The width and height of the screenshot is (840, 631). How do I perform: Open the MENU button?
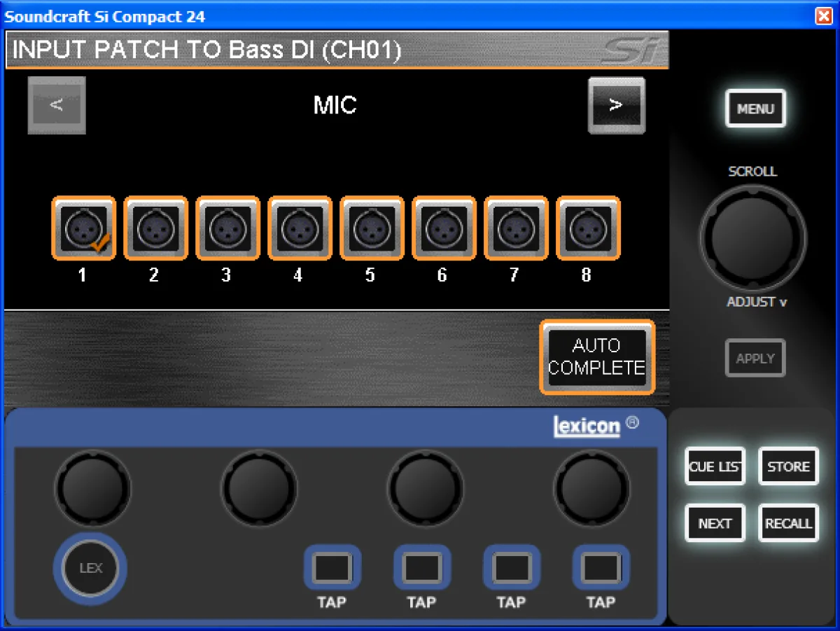click(755, 109)
